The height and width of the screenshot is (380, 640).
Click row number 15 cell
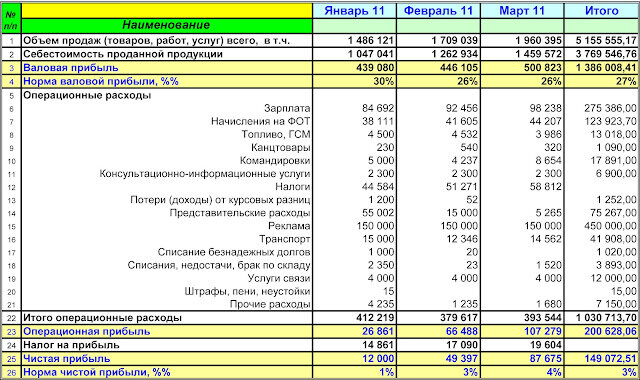tap(11, 227)
